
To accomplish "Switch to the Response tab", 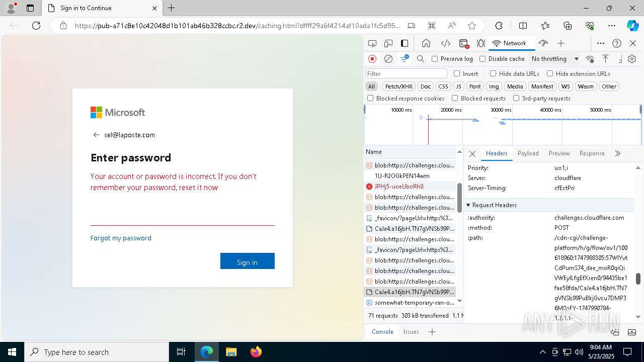I will coord(592,153).
